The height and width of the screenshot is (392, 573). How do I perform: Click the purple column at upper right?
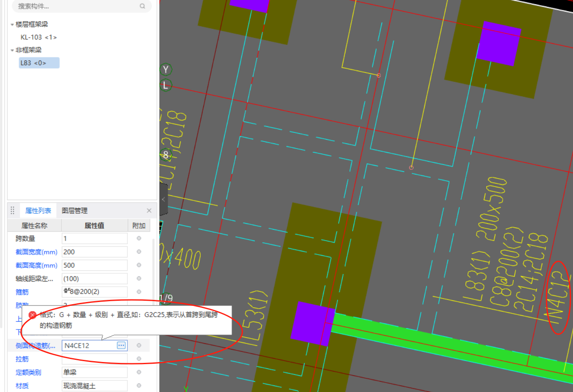498,43
